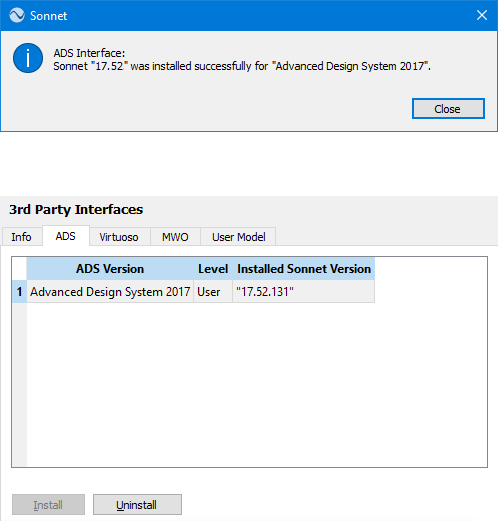Viewport: 498px width, 521px height.
Task: Select the Advanced Design System 2017 cell
Action: 110,292
